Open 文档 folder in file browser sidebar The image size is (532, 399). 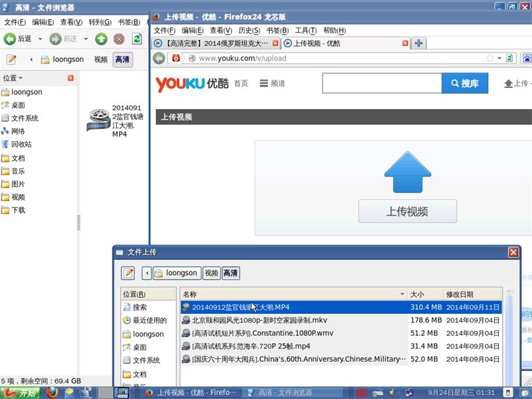pos(13,158)
